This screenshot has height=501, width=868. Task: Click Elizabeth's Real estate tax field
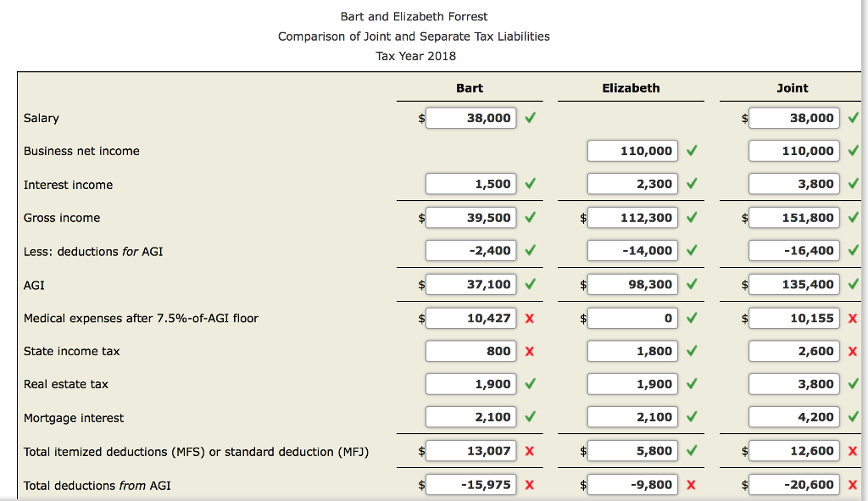point(632,384)
